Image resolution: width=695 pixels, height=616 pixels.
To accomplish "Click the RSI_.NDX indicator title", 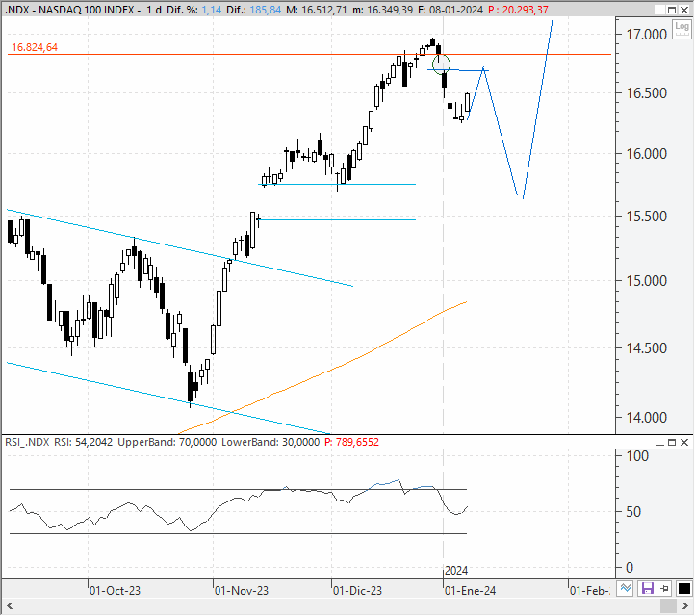I will click(x=27, y=442).
